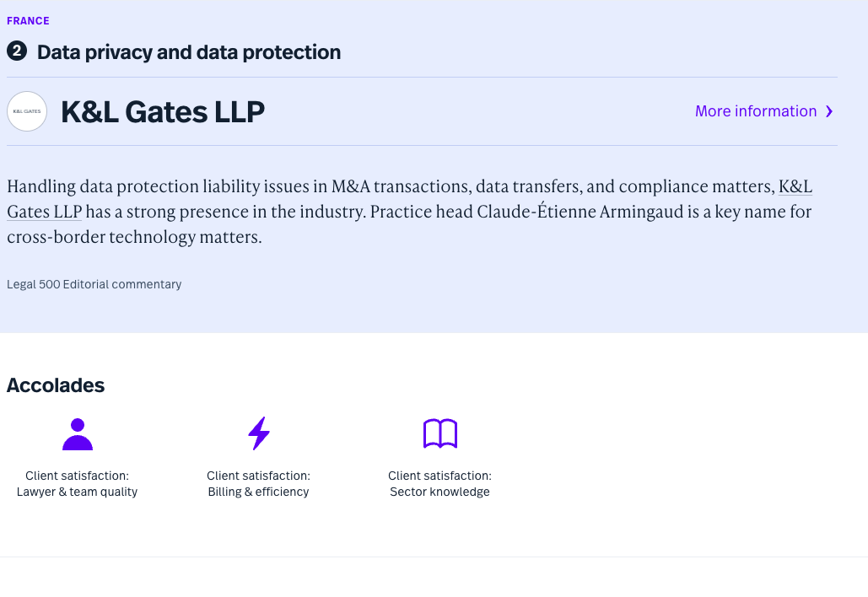Click the large K&L Gates LLP firm title
The image size is (868, 597).
tap(163, 111)
